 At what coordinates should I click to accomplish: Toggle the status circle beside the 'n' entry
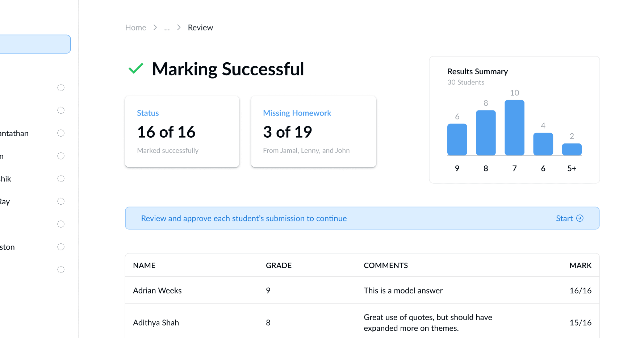[61, 156]
